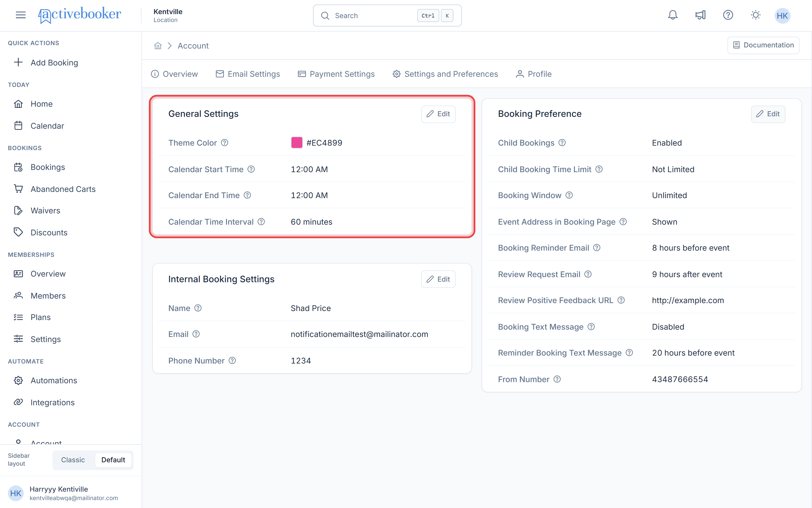Open the Profile tab

coord(533,74)
